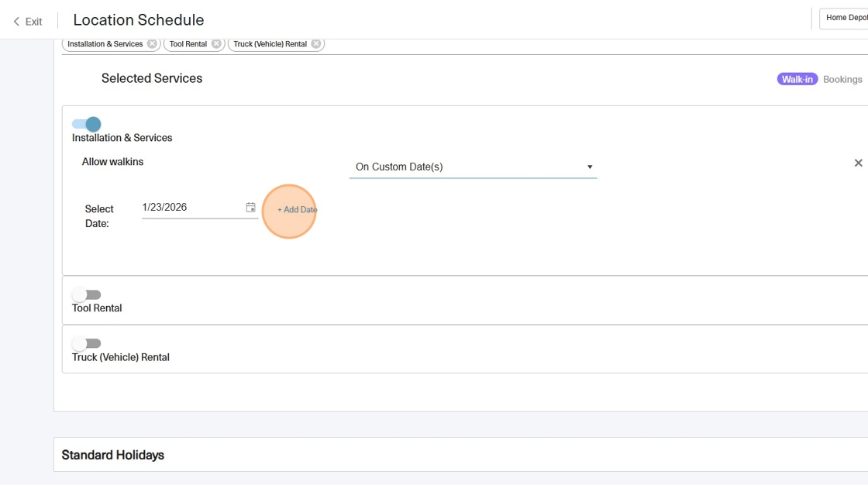Open the calendar date picker icon
This screenshot has width=868, height=485.
250,208
